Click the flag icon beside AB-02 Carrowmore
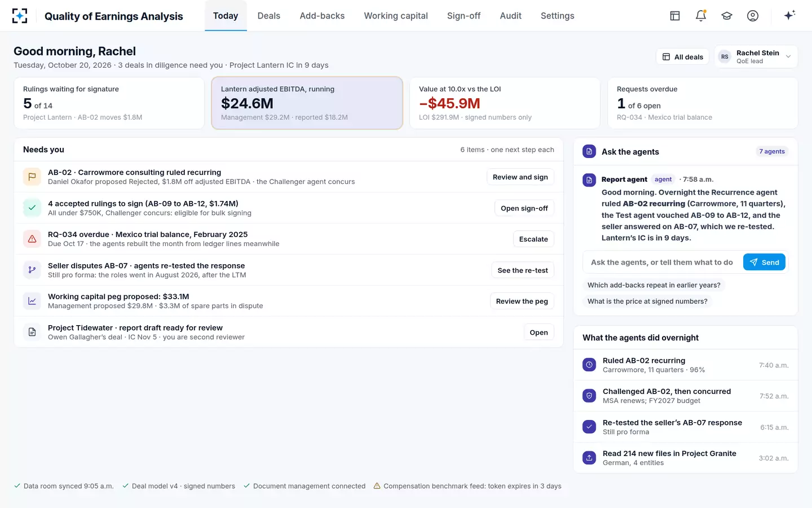The image size is (812, 508). coord(32,177)
